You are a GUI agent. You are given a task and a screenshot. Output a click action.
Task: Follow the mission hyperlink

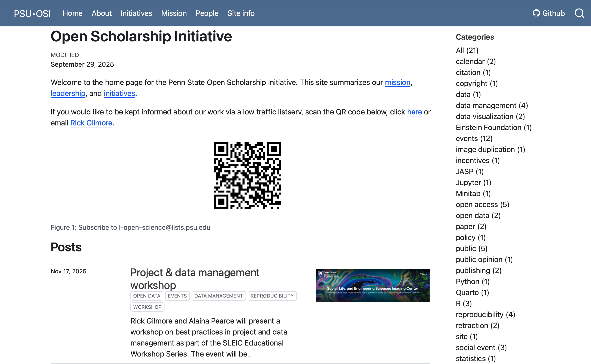(397, 82)
